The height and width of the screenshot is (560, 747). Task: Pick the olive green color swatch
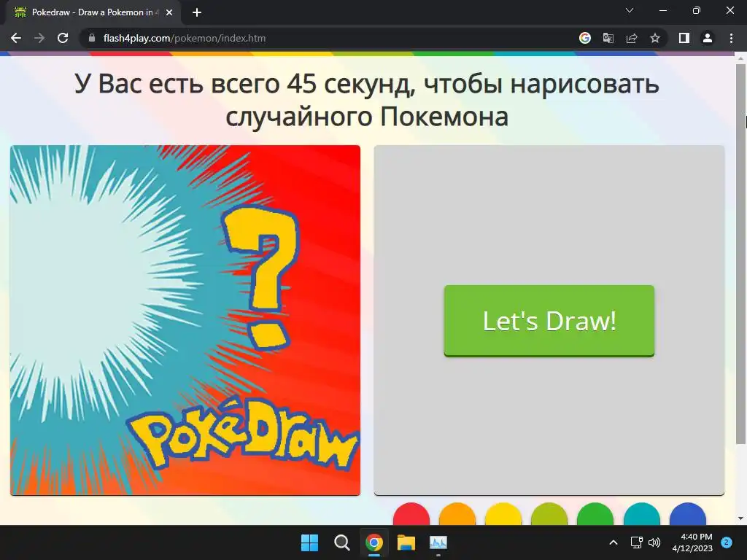point(549,514)
